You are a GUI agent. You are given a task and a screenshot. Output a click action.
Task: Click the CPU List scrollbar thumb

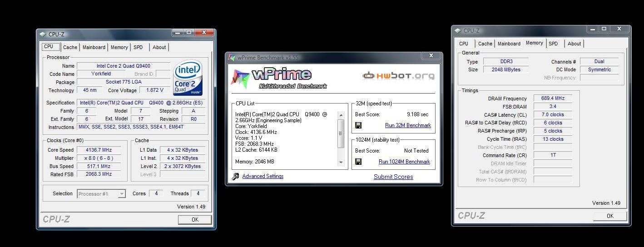click(x=341, y=133)
